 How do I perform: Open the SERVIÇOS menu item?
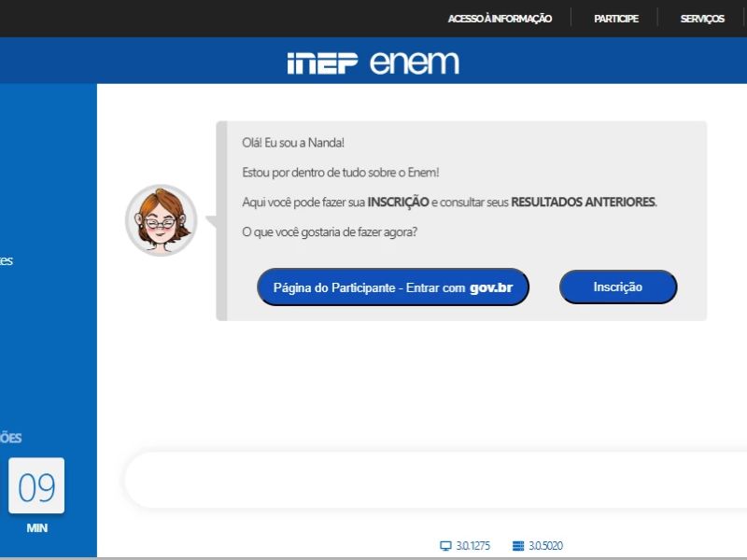click(x=702, y=19)
